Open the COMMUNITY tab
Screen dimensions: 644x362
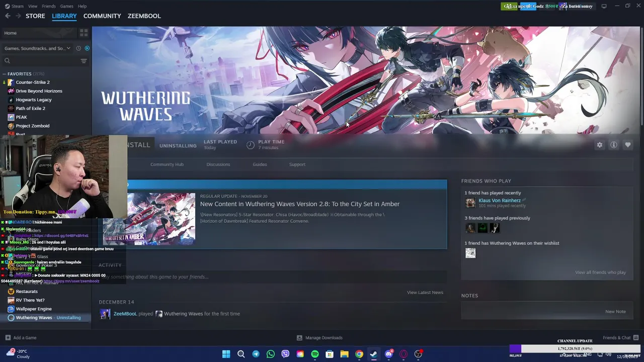102,16
